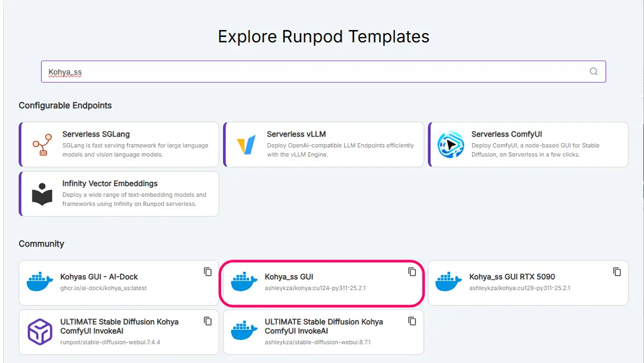Copy the runpod/stable-diffusion-webui:7.4.4 template
The image size is (644, 363).
click(x=208, y=321)
